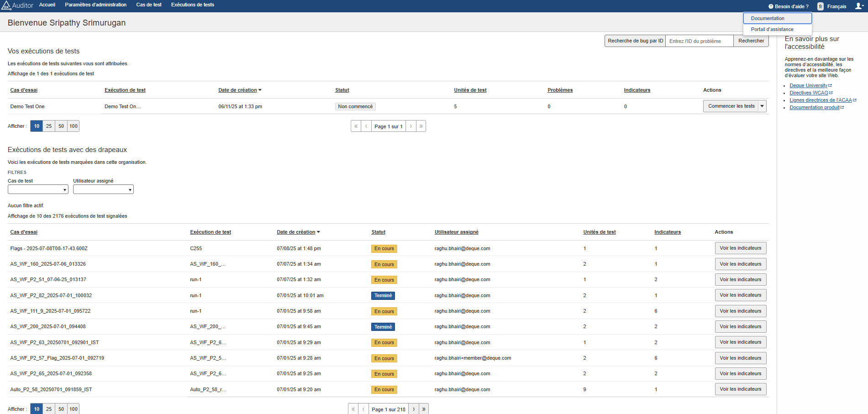Click the Rechercher button
Viewport: 868px width, 414px height.
pyautogui.click(x=751, y=41)
